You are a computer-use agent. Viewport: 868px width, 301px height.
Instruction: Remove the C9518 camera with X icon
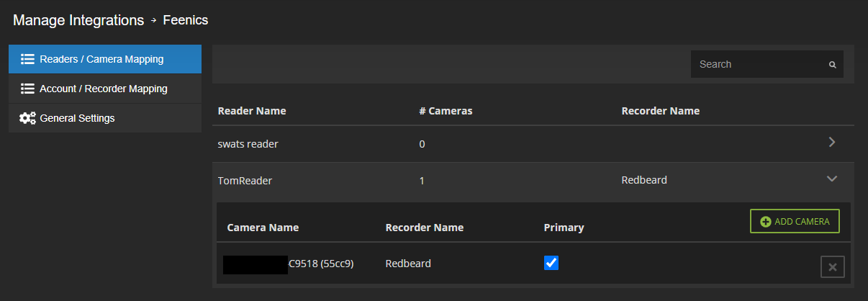tap(832, 267)
